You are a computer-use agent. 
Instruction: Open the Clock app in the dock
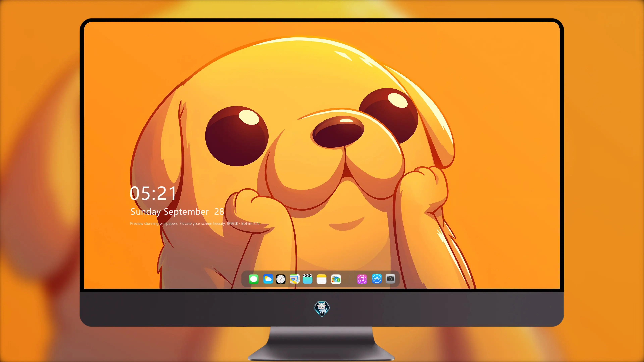coord(281,279)
